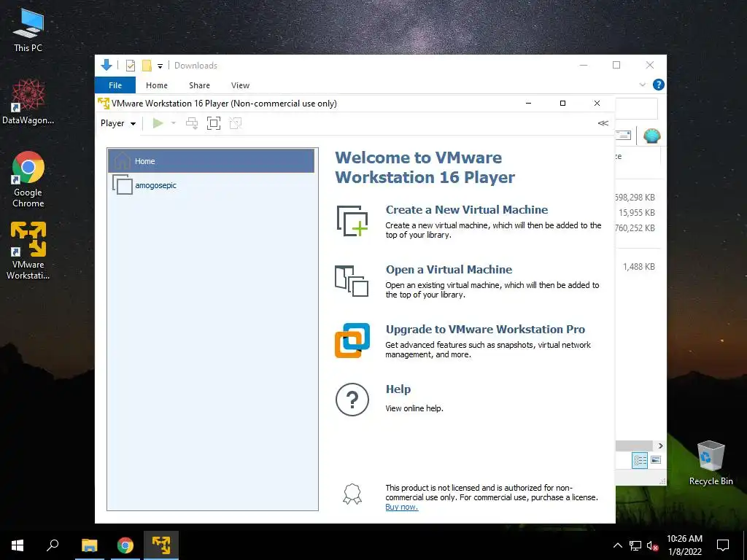Click the 1,488 KB file size

point(639,267)
